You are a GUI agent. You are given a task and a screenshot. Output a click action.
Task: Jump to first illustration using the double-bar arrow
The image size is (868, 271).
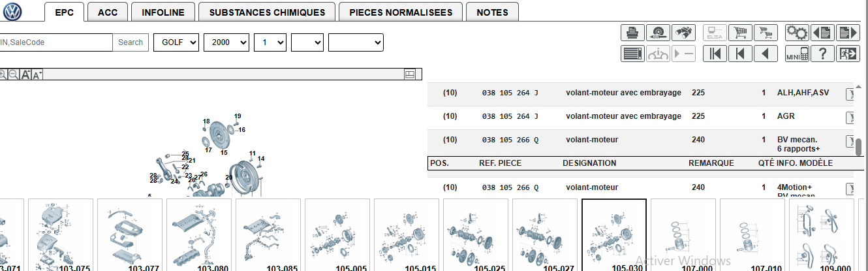715,54
